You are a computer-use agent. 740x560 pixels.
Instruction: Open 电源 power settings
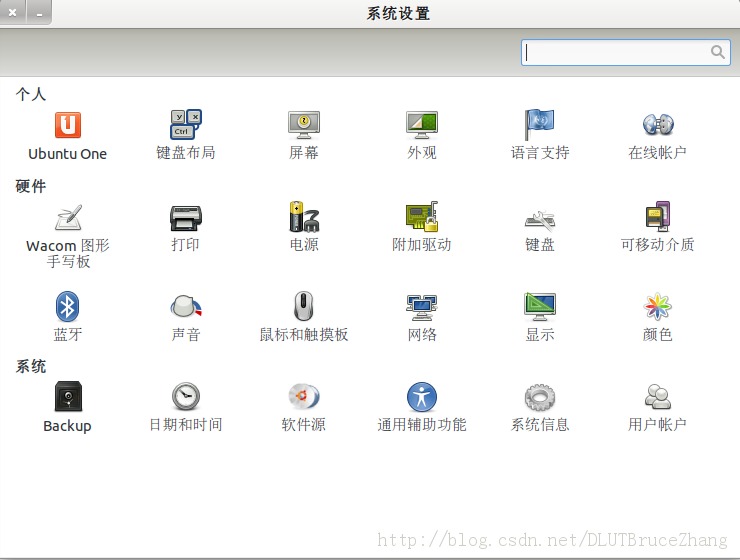pyautogui.click(x=304, y=217)
